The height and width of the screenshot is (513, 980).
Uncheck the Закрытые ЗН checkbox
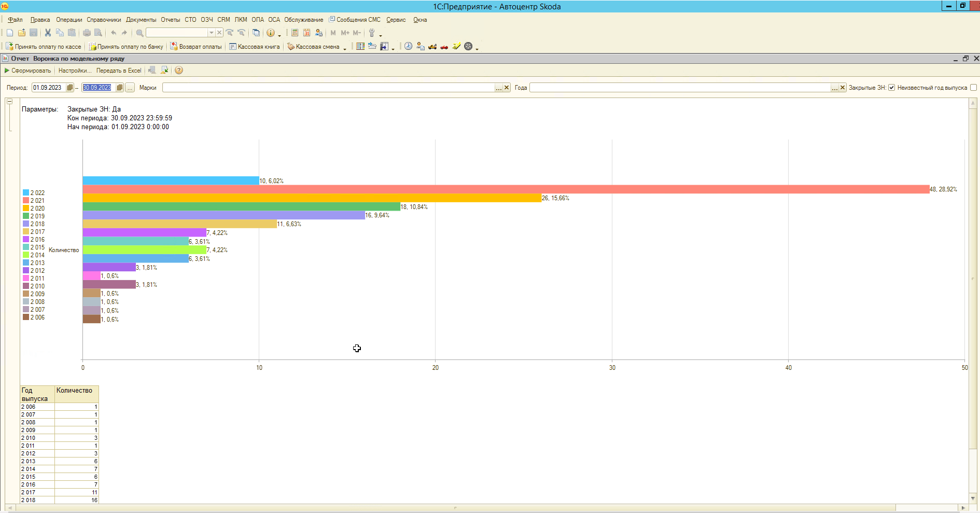pyautogui.click(x=892, y=88)
